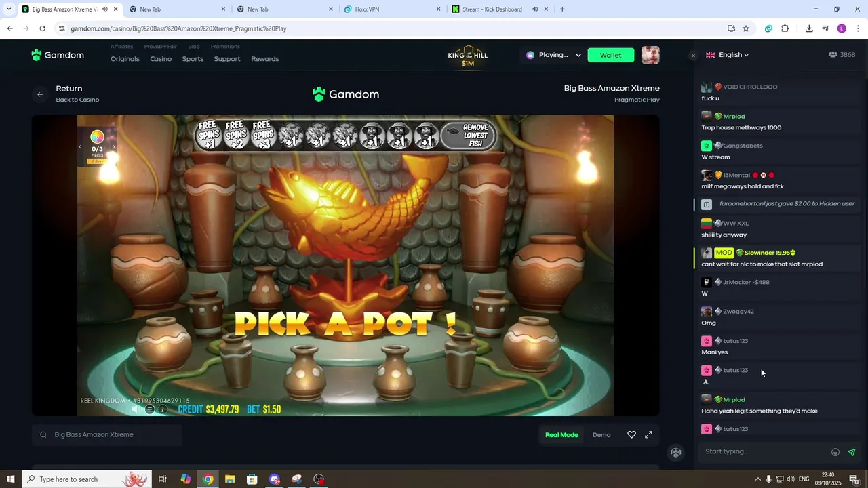Bookmark this page with the star icon

tap(746, 28)
